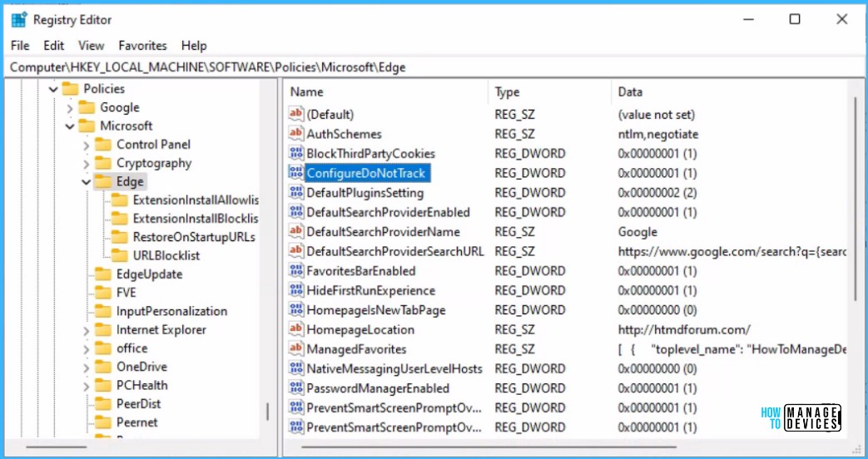Screen dimensions: 868x459
Task: Expand the PCHealth key chevron
Action: [x=87, y=386]
